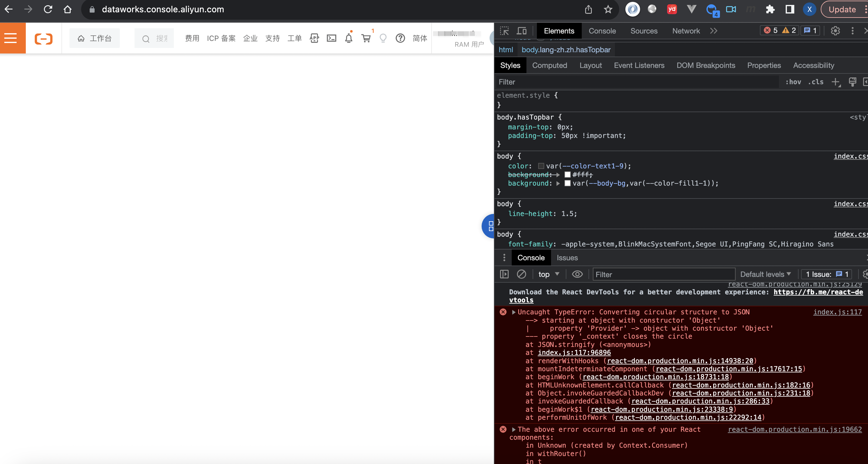Click the var(--body-bg) background color swatch
868x464 pixels.
(567, 183)
